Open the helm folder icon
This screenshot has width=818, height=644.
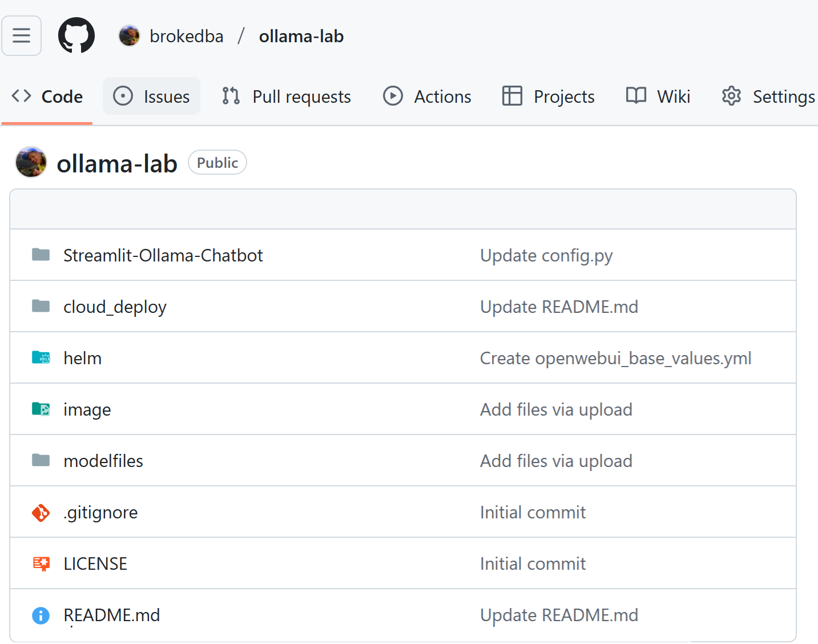[x=41, y=358]
